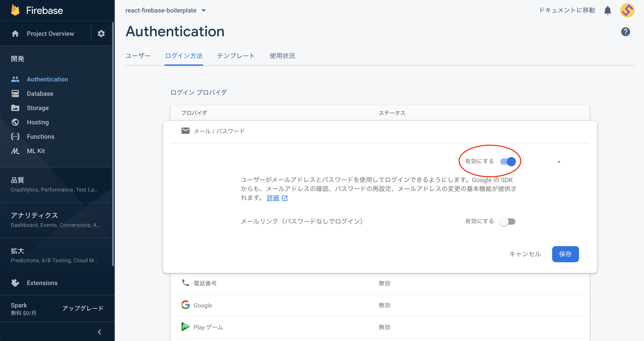Click the Play Games provider icon

point(186,327)
